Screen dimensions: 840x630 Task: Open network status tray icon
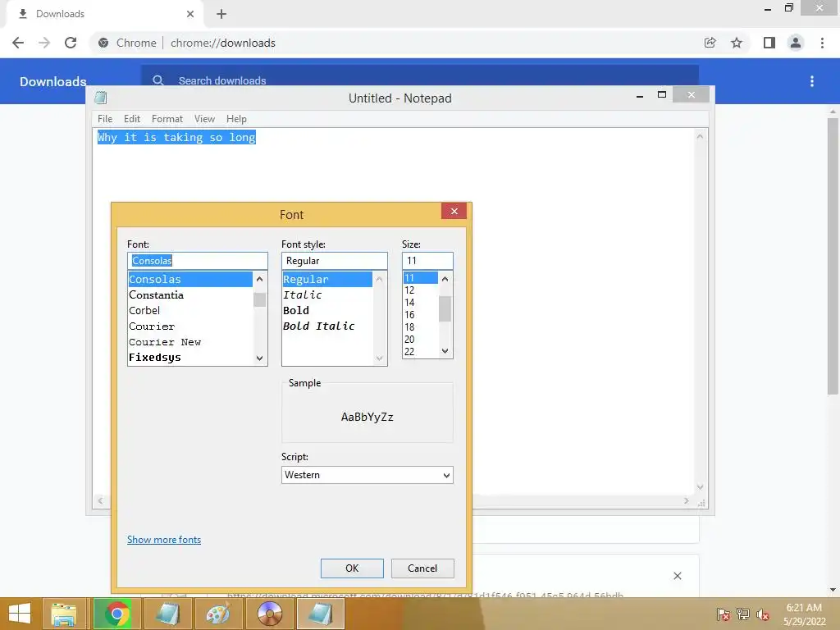coord(743,614)
